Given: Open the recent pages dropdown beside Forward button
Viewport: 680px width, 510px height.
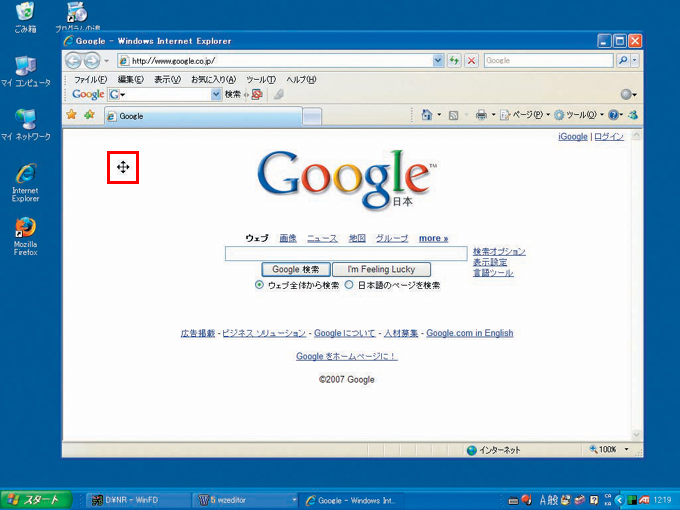Looking at the screenshot, I should (106, 61).
